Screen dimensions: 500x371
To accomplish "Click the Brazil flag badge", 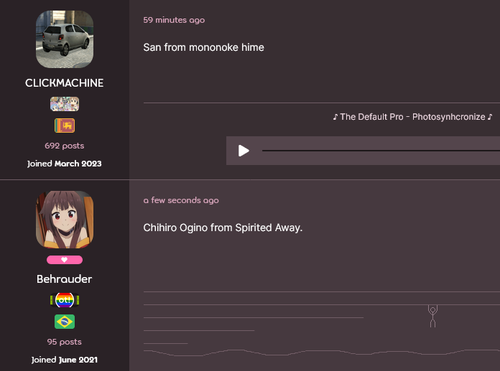I will (x=65, y=322).
